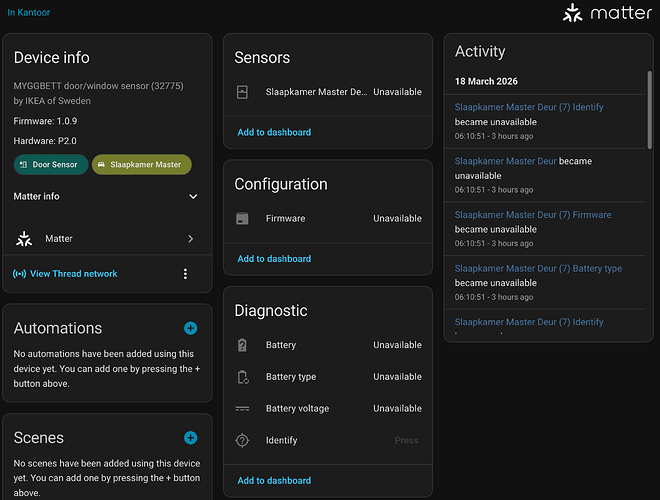The height and width of the screenshot is (500, 660).
Task: Click the 18 March 2026 date header
Action: [486, 81]
